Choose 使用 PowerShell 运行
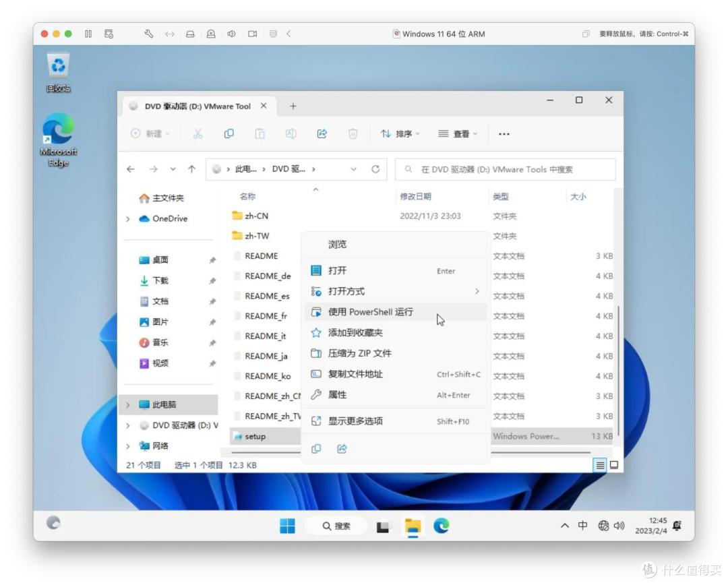The height and width of the screenshot is (585, 728). pos(396,312)
